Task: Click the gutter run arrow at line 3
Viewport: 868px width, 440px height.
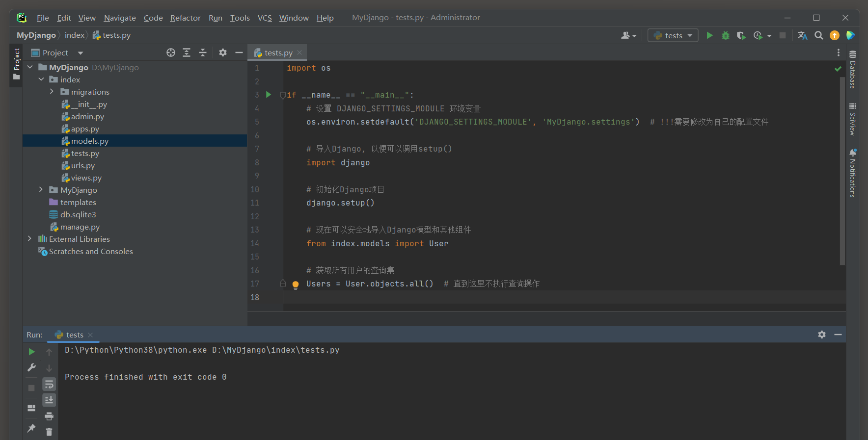Action: point(269,95)
